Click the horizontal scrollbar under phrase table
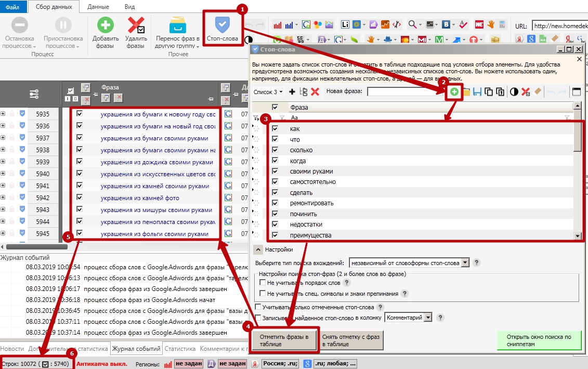 point(37,247)
